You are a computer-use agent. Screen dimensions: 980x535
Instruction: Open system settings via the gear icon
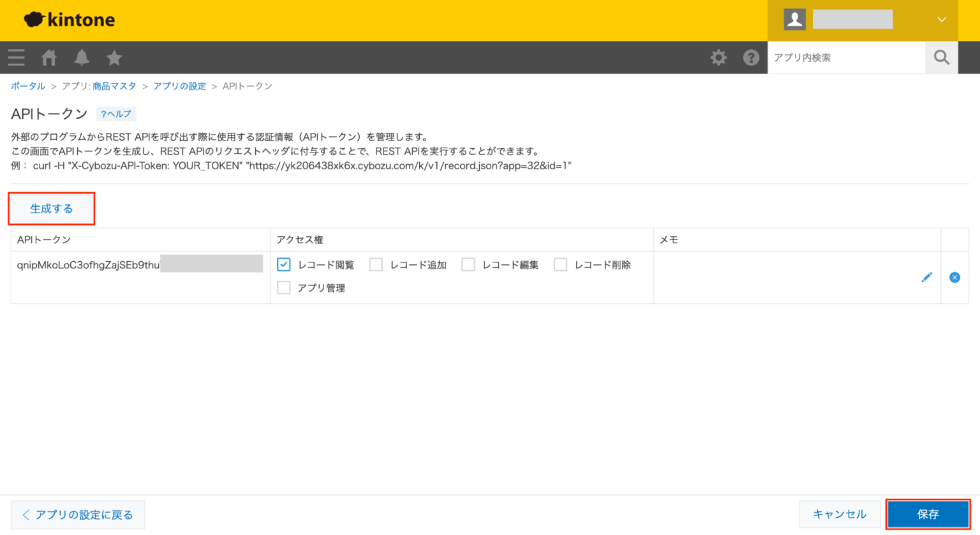pos(718,57)
